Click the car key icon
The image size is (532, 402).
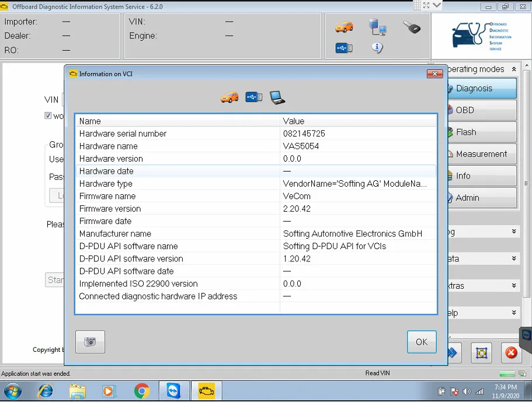coord(412,27)
